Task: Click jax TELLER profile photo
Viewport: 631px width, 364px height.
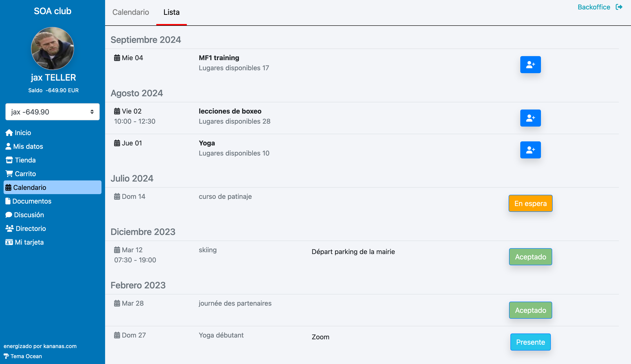Action: (x=53, y=48)
